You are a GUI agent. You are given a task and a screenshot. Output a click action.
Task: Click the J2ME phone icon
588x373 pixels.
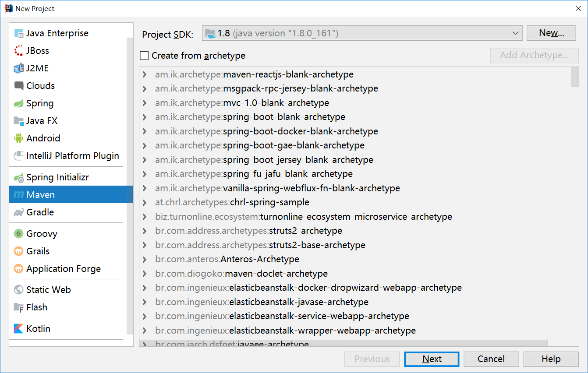[x=19, y=68]
